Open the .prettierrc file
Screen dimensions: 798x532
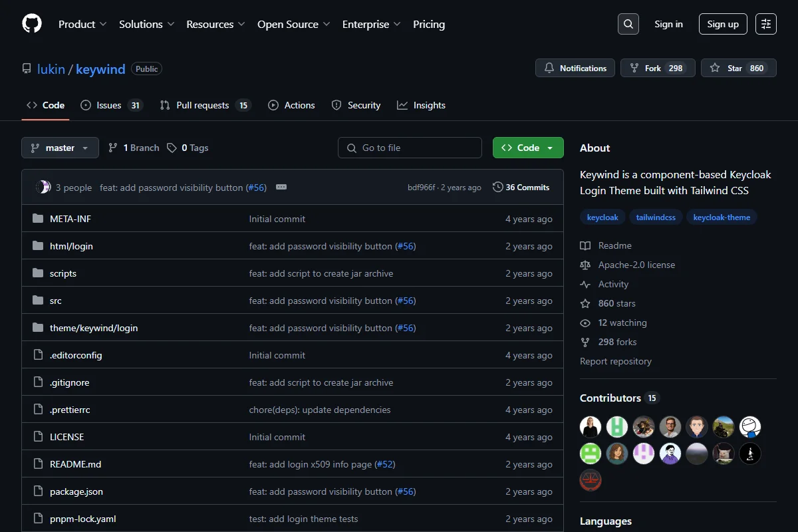click(x=70, y=410)
